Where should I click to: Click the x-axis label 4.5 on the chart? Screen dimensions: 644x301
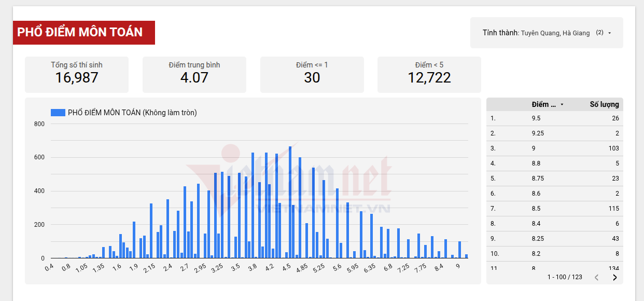point(286,268)
